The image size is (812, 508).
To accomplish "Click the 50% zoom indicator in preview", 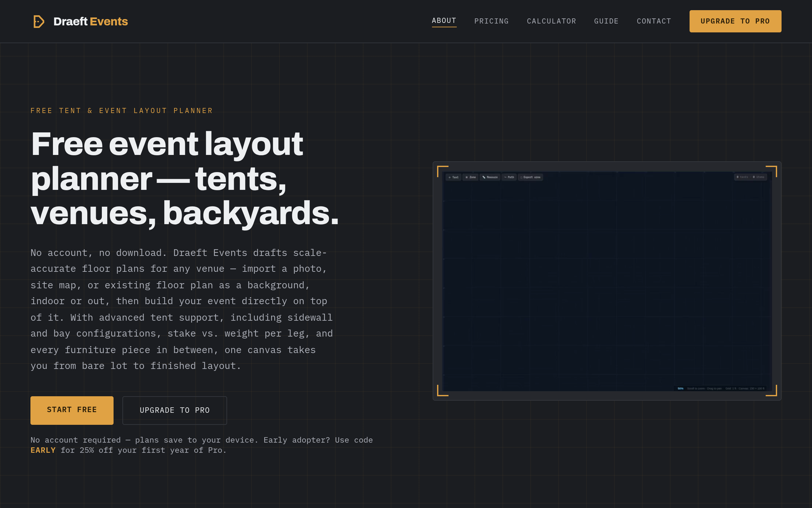I will point(680,388).
